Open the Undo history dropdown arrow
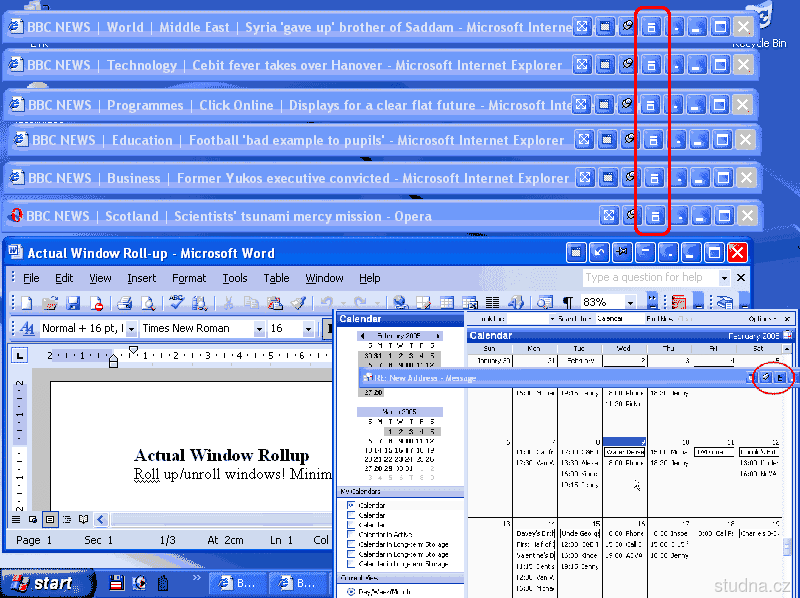The height and width of the screenshot is (598, 800). tap(343, 303)
